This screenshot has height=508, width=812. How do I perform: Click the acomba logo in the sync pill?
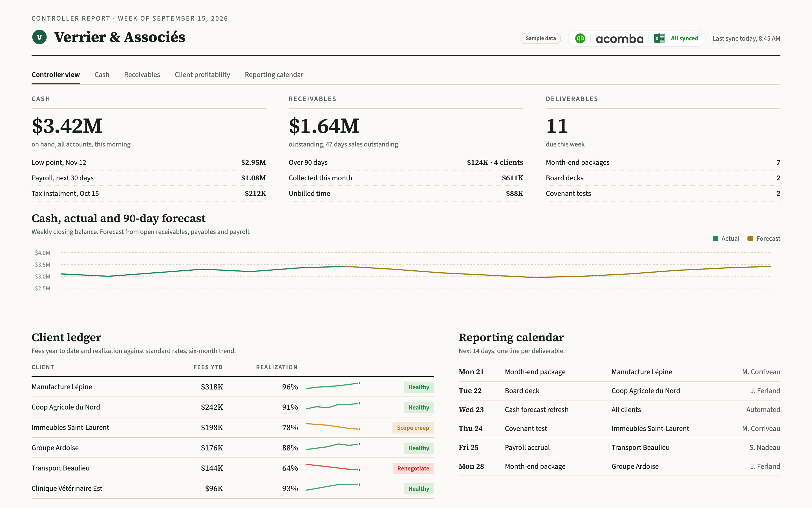point(619,39)
